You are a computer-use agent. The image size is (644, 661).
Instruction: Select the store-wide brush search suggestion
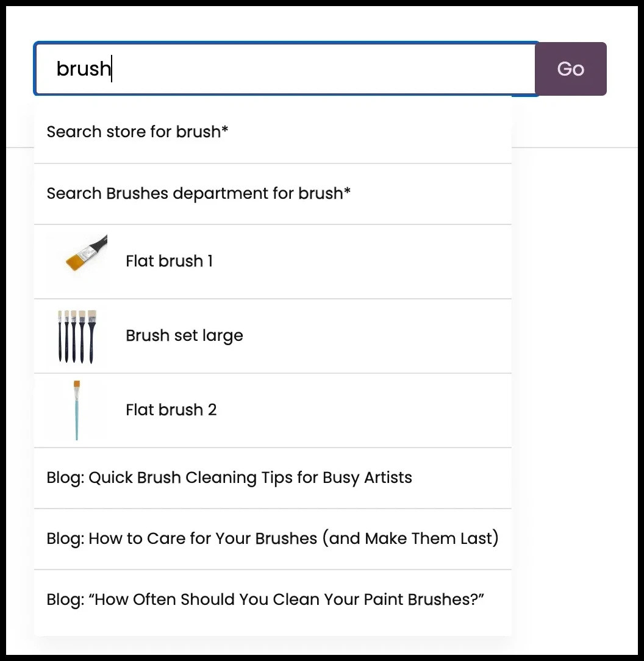pyautogui.click(x=137, y=132)
